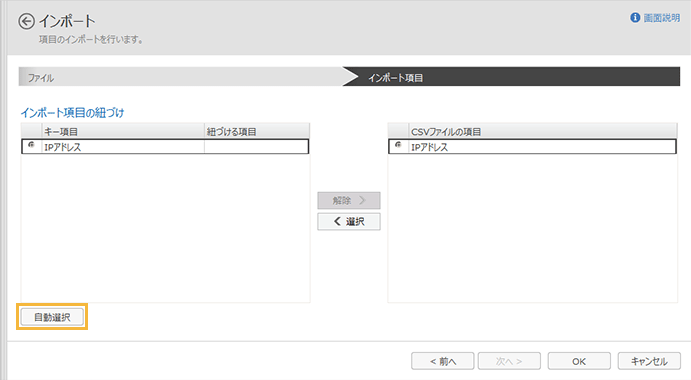Viewport: 691px width, 380px height.
Task: Click the back arrow icon beside インポート
Action: click(x=26, y=21)
